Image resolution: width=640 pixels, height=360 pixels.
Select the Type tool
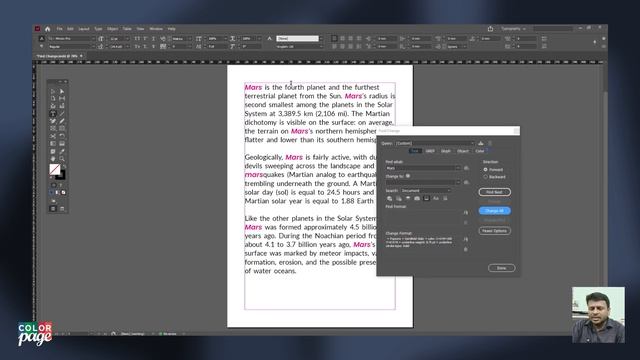(x=53, y=113)
